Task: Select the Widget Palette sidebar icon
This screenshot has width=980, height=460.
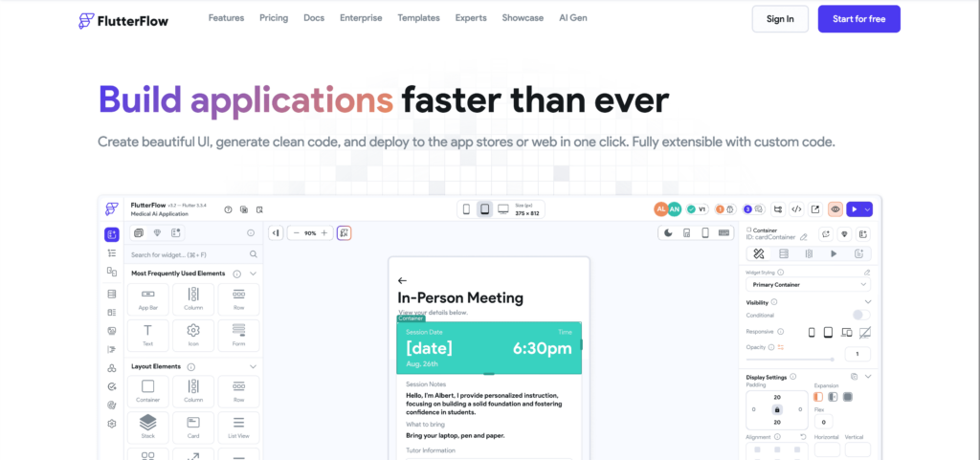Action: coord(112,234)
